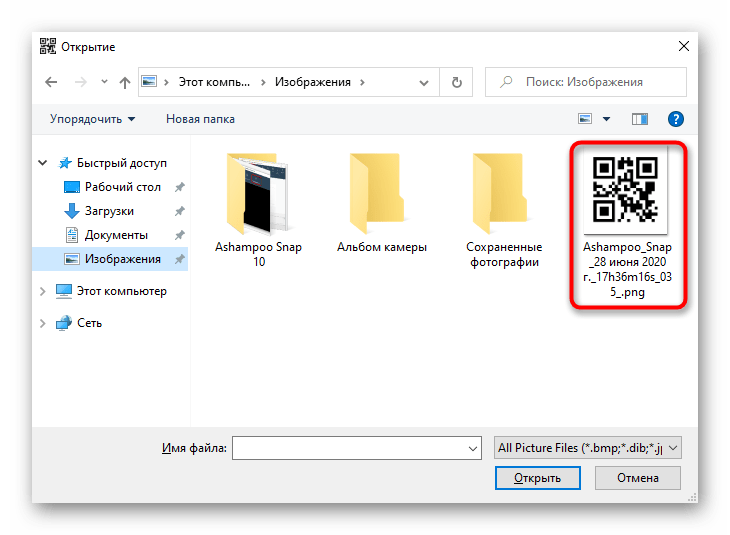The width and height of the screenshot is (730, 535).
Task: Refresh the Изображения folder view
Action: (457, 82)
